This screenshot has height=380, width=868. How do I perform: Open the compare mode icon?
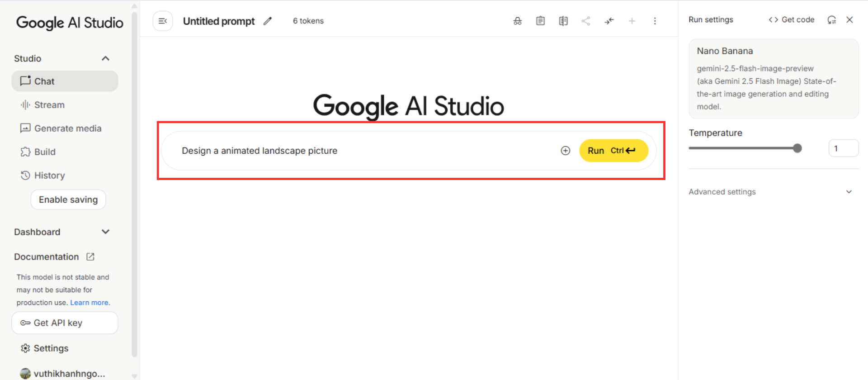pyautogui.click(x=563, y=21)
